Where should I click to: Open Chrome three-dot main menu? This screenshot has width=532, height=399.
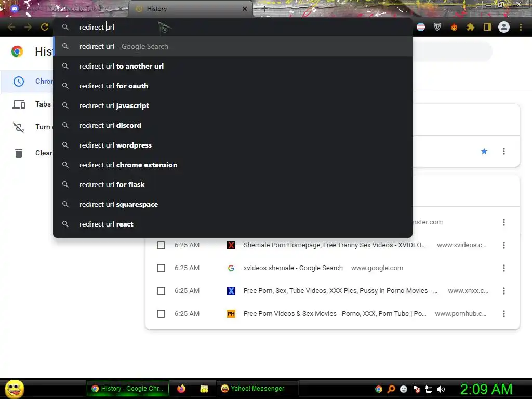coord(521,27)
